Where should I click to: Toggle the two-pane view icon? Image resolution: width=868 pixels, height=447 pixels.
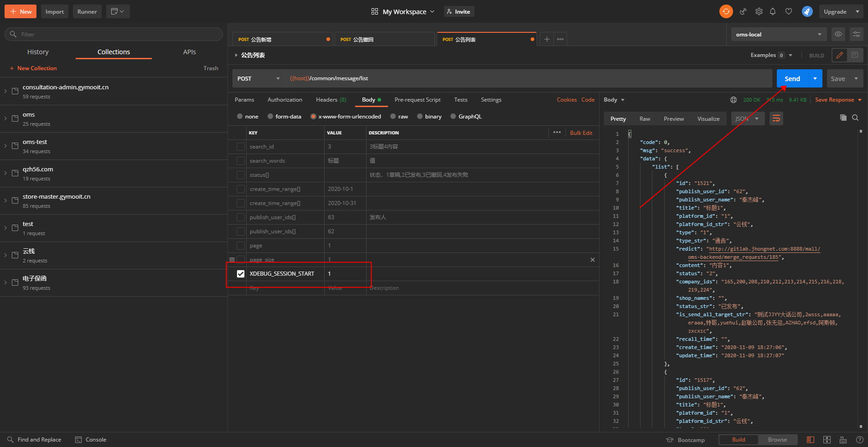tap(810, 440)
